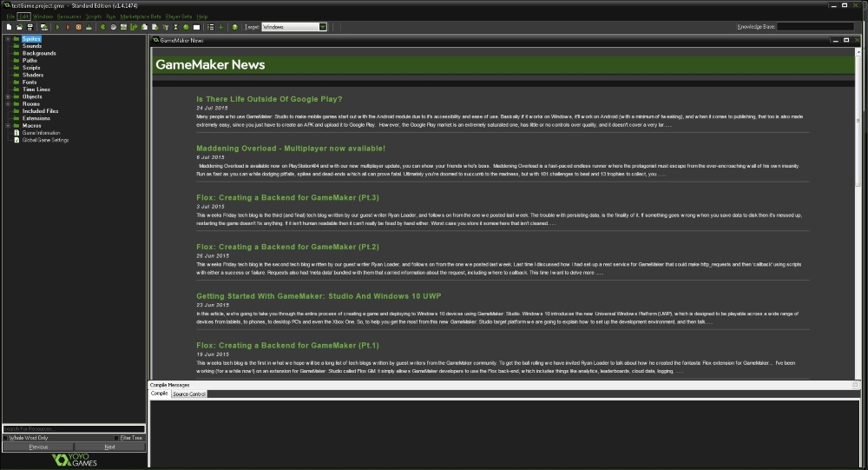The height and width of the screenshot is (470, 868).
Task: Click the Knowledge Base search field
Action: point(815,27)
